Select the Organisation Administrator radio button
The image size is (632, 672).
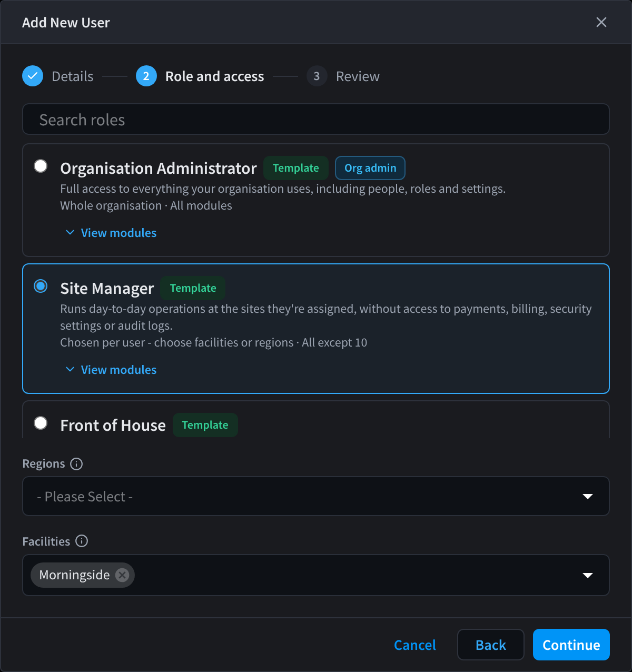pos(41,166)
